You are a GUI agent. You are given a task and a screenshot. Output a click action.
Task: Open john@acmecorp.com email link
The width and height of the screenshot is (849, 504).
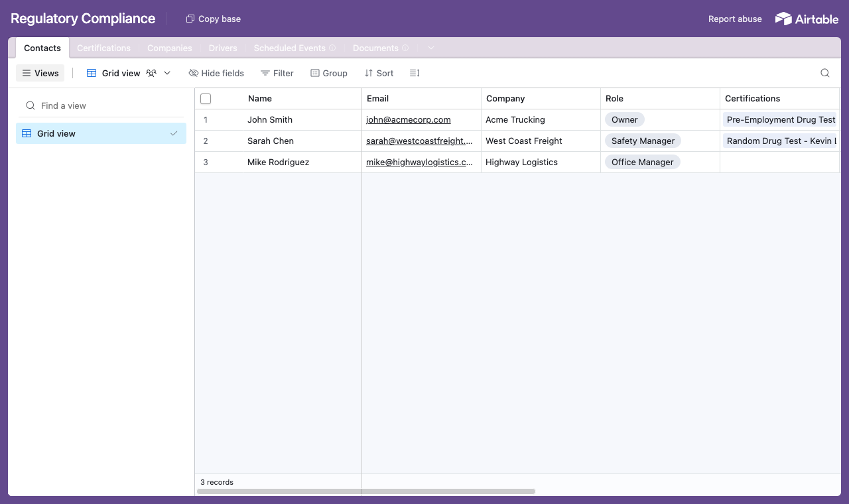click(409, 120)
